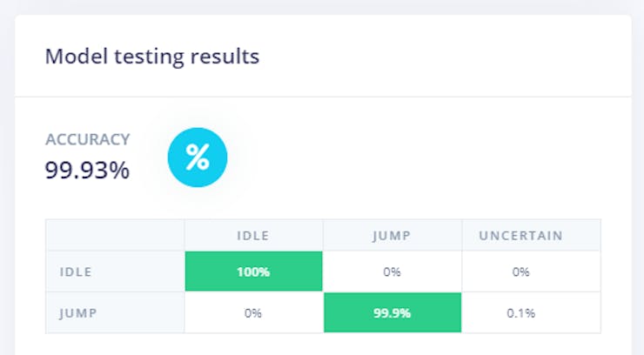Image resolution: width=644 pixels, height=355 pixels.
Task: Click the green 99.9% matrix cell
Action: 392,312
